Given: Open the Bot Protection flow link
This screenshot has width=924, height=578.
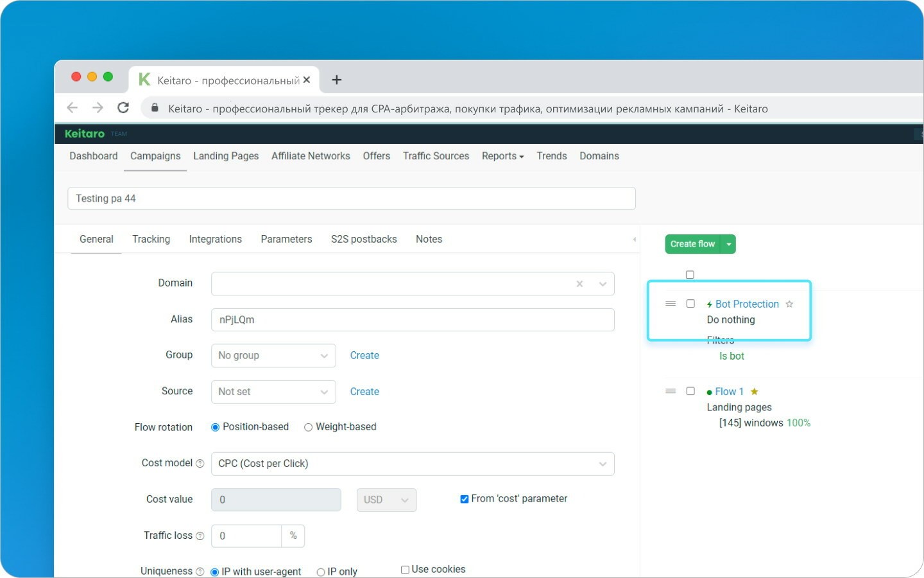Looking at the screenshot, I should (x=747, y=304).
